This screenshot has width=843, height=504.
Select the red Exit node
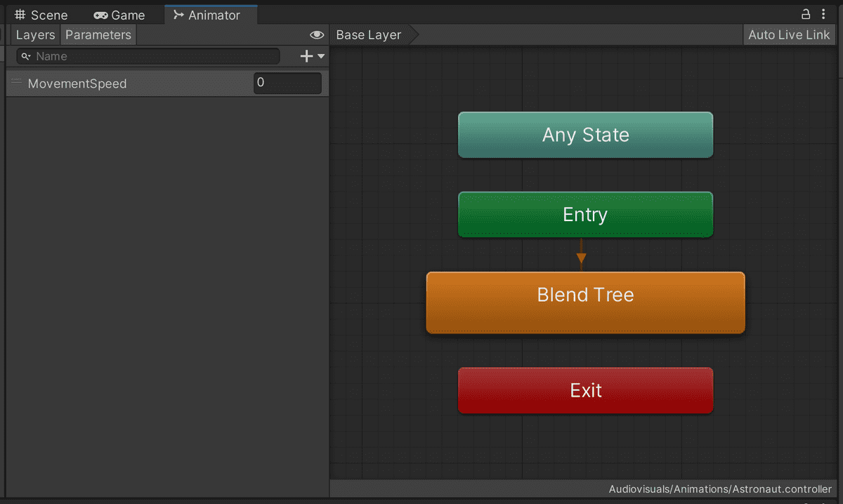[x=585, y=390]
